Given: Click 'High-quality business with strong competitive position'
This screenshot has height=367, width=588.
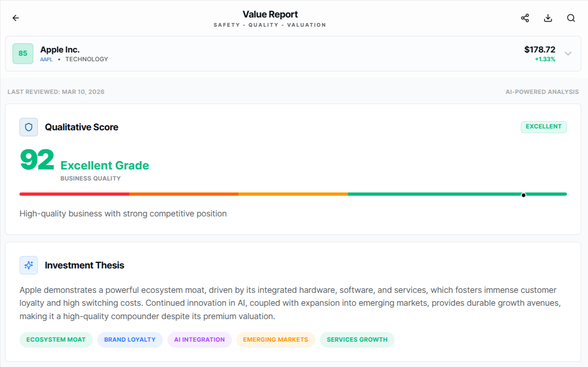Looking at the screenshot, I should tap(123, 214).
